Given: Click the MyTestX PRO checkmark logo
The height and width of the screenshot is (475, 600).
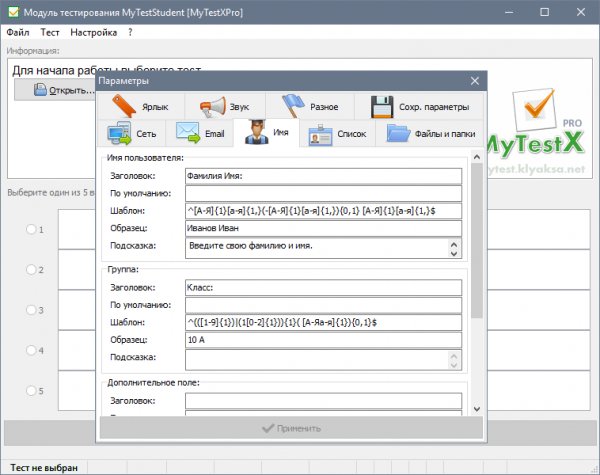Looking at the screenshot, I should (x=535, y=109).
